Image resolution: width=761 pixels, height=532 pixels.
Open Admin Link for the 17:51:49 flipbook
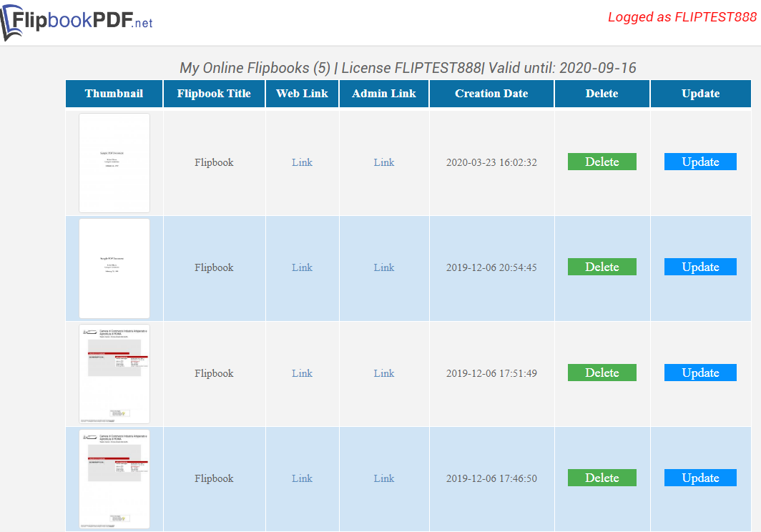pyautogui.click(x=384, y=373)
